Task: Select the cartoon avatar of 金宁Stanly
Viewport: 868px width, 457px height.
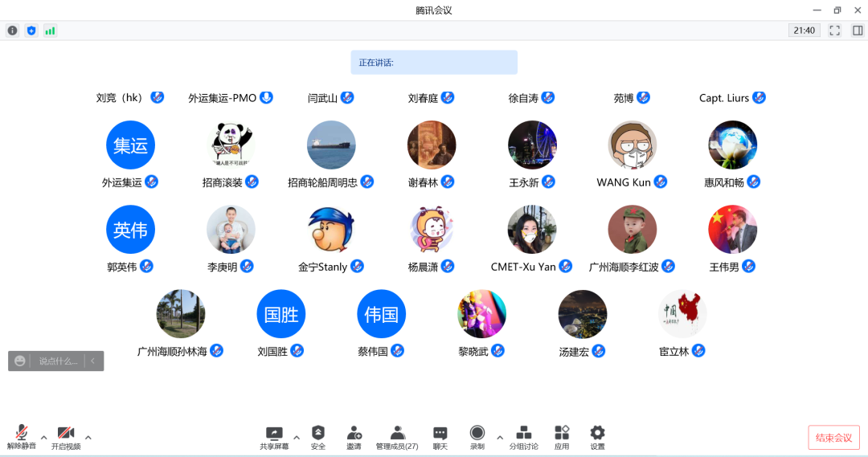Action: pos(331,230)
